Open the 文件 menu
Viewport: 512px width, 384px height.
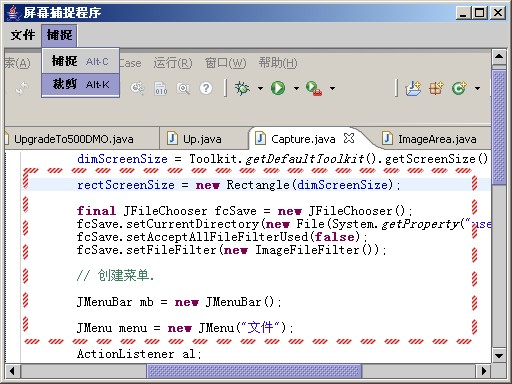(23, 35)
